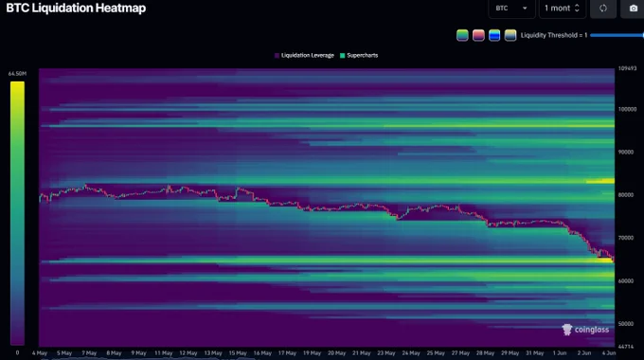Image resolution: width=644 pixels, height=360 pixels.
Task: Click the 15 May date label
Action: coord(238,353)
